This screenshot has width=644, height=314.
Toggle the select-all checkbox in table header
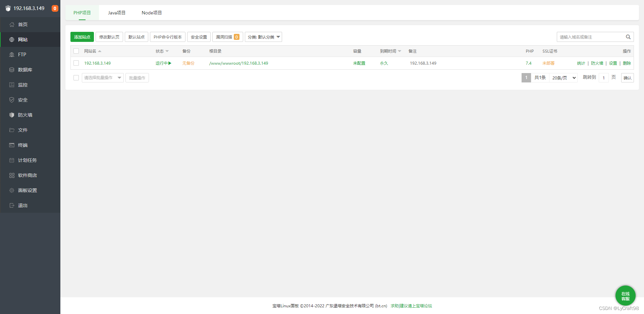76,51
